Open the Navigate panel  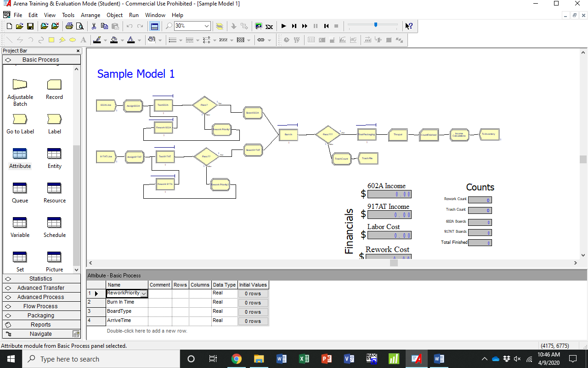tap(41, 334)
